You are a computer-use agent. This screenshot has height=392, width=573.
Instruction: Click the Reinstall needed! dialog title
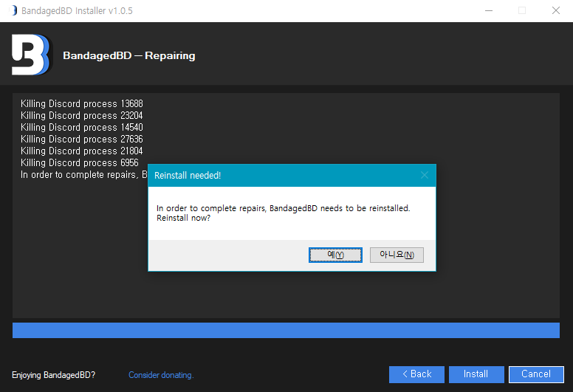pyautogui.click(x=188, y=176)
